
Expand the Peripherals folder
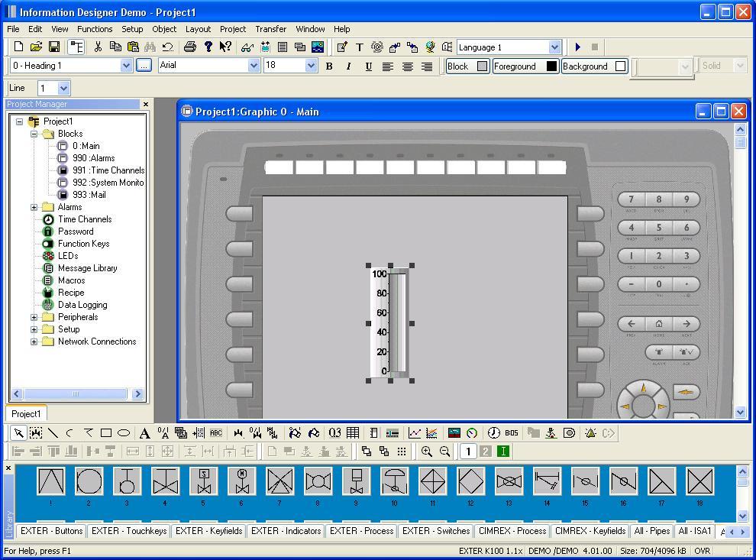(34, 317)
